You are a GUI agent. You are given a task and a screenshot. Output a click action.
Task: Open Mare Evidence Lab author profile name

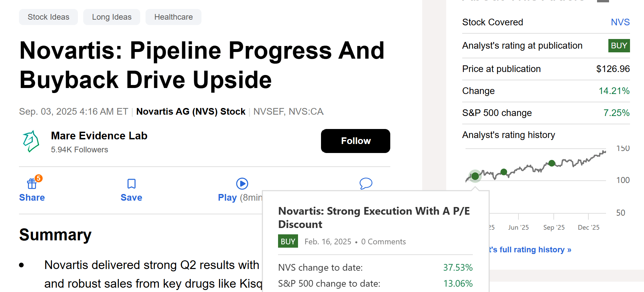click(x=99, y=136)
